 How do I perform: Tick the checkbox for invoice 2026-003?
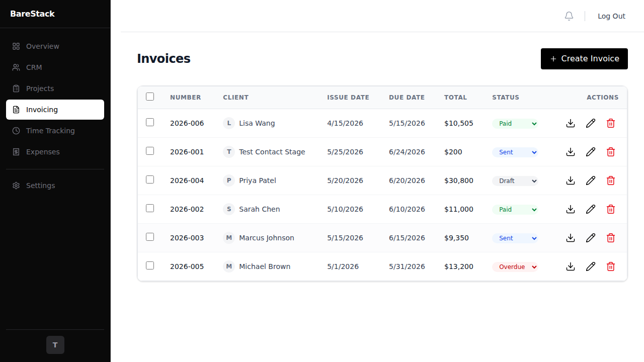pos(150,237)
